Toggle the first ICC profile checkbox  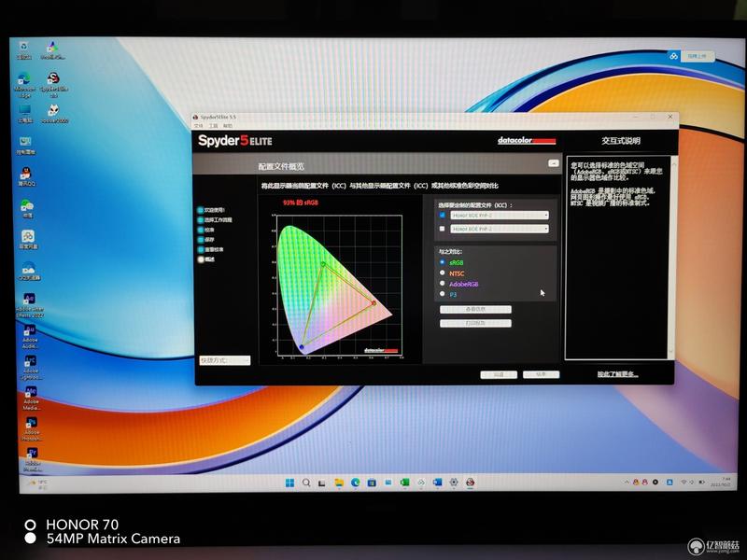pyautogui.click(x=442, y=216)
